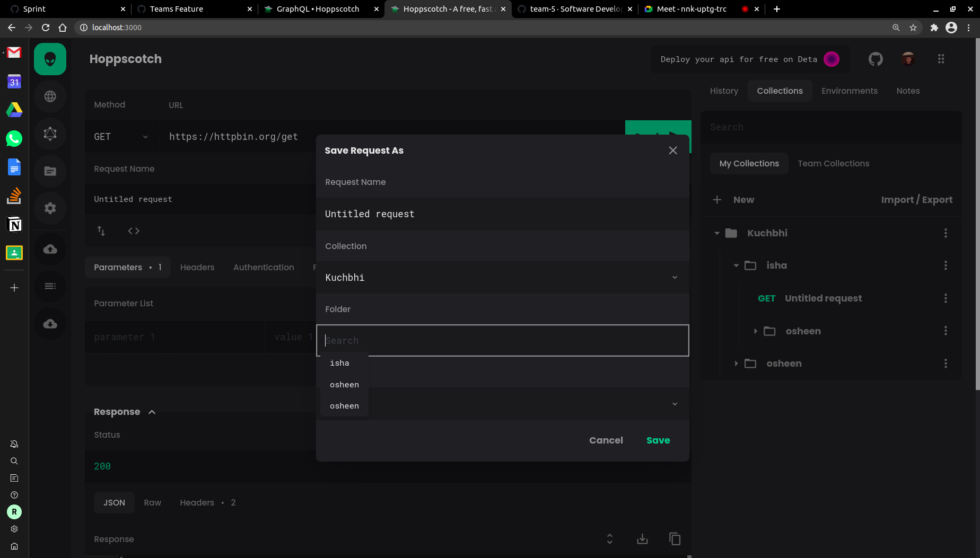Screen dimensions: 980x558
Task: Open the REST globe icon in sidebar
Action: [50, 96]
